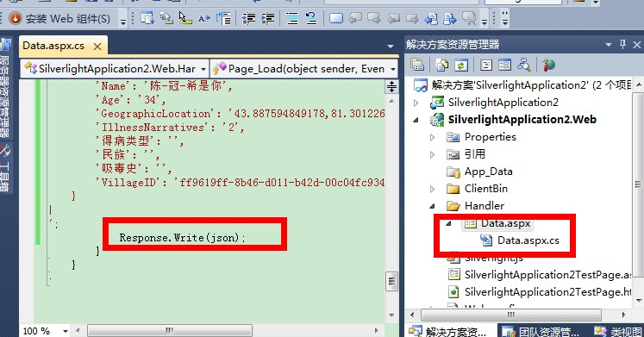Expand the Properties folder
The width and height of the screenshot is (644, 337).
point(432,137)
